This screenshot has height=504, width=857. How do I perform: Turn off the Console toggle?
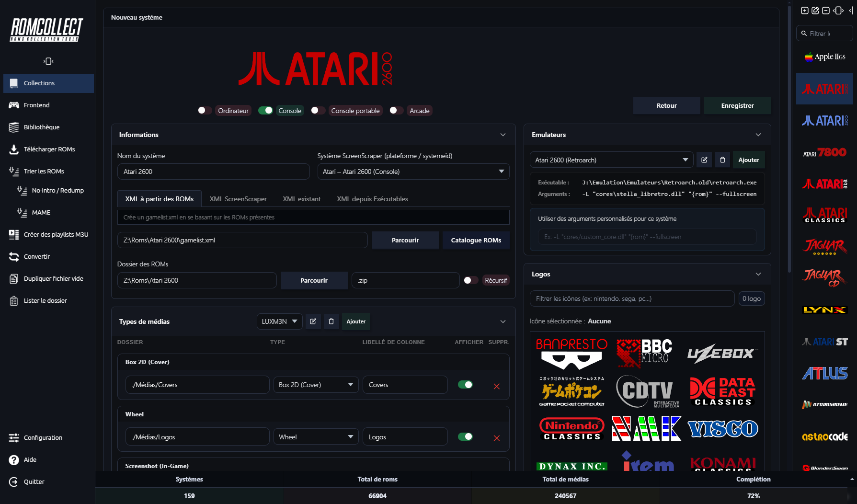[265, 111]
